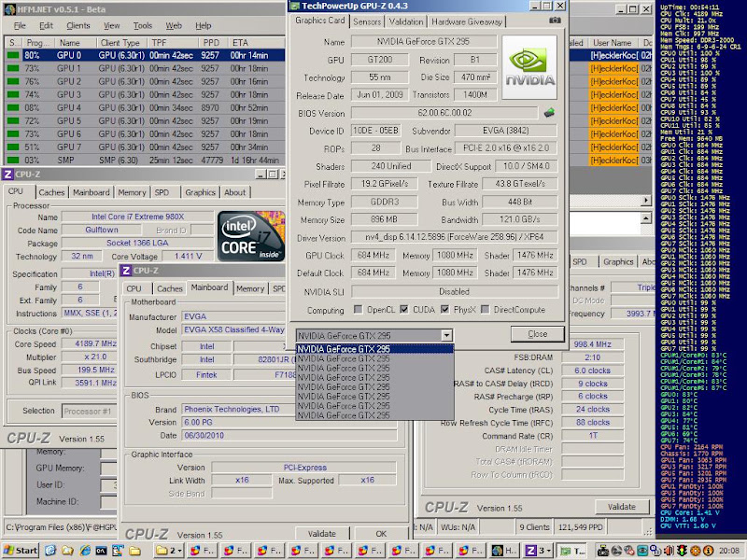Open the Clients menu in HFM.NET

pos(78,26)
